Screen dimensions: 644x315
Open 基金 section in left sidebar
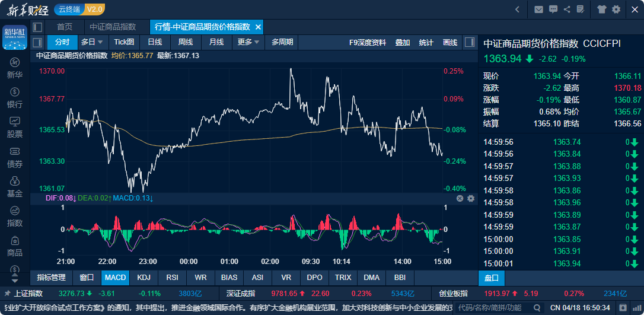tap(14, 187)
